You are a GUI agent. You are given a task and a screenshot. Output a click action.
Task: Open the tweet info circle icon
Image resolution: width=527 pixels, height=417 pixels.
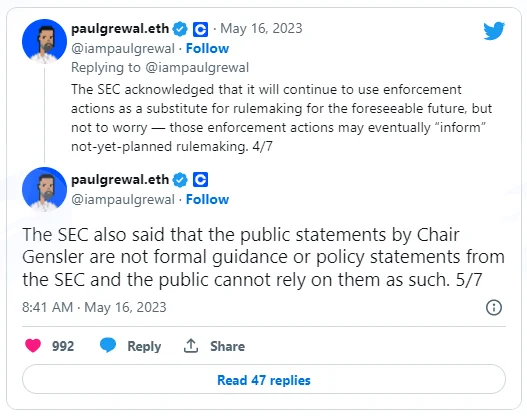494,307
